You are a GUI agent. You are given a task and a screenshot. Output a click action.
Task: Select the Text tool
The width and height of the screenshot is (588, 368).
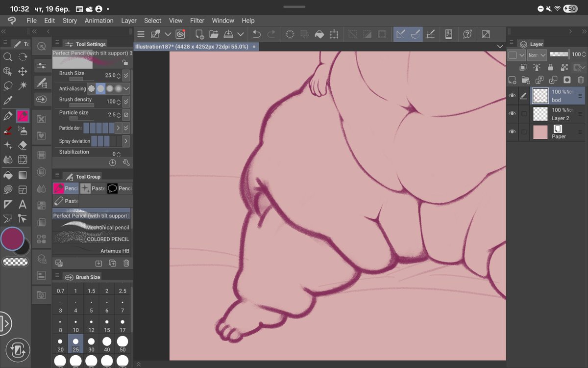23,204
